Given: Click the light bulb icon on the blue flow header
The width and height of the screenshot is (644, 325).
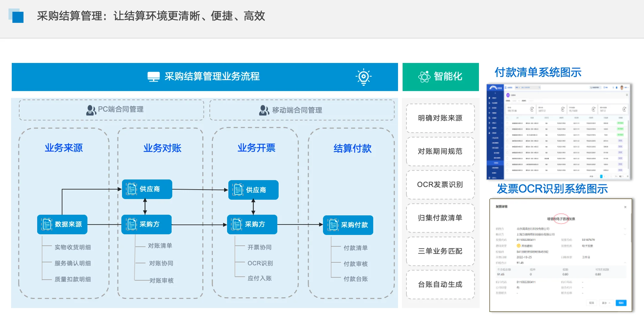Looking at the screenshot, I should click(x=363, y=77).
